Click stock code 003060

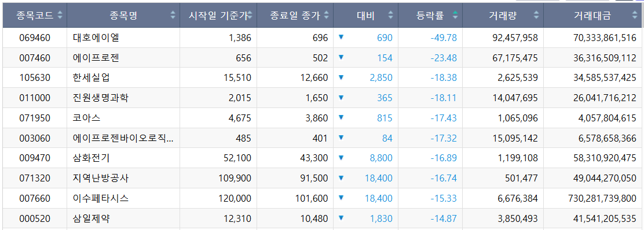coord(35,139)
